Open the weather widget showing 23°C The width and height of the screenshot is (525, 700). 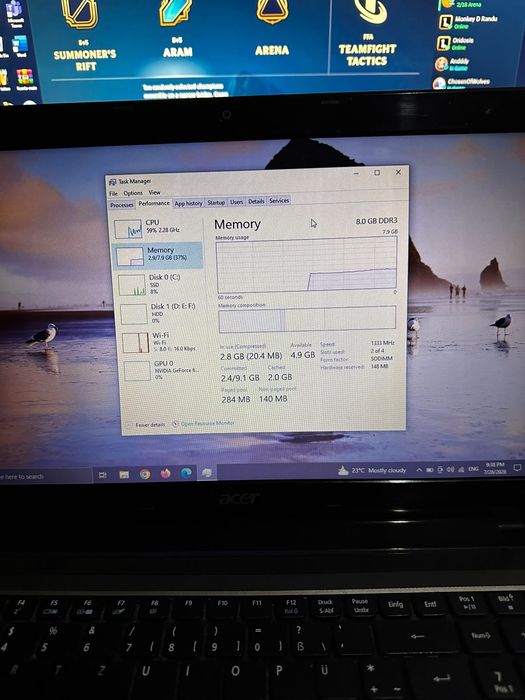point(372,470)
